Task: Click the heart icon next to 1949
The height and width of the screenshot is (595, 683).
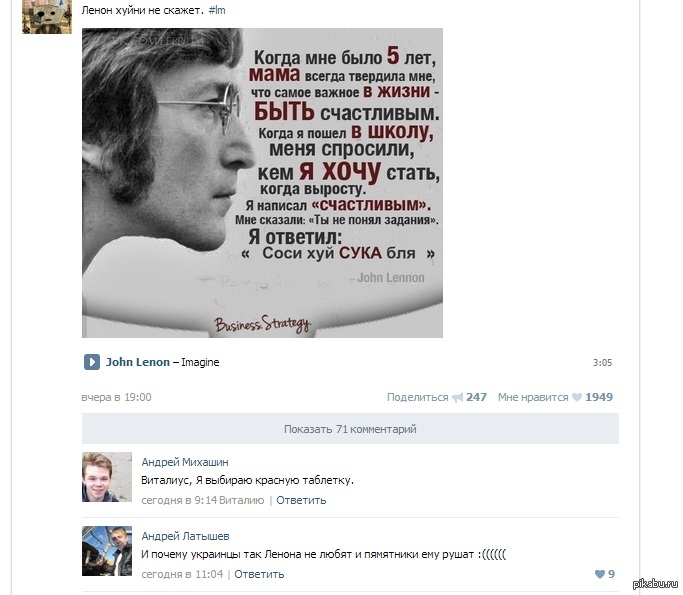Action: pyautogui.click(x=577, y=397)
